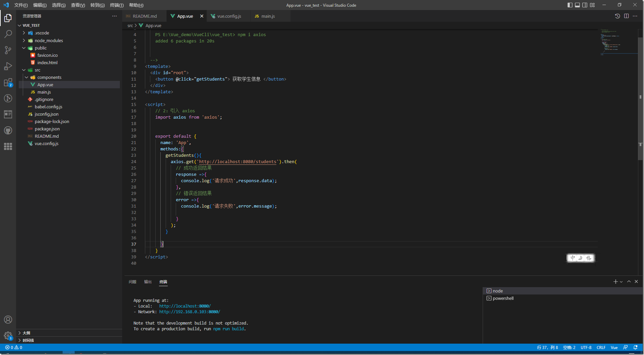Image resolution: width=644 pixels, height=355 pixels.
Task: Open the Extensions view
Action: [8, 82]
